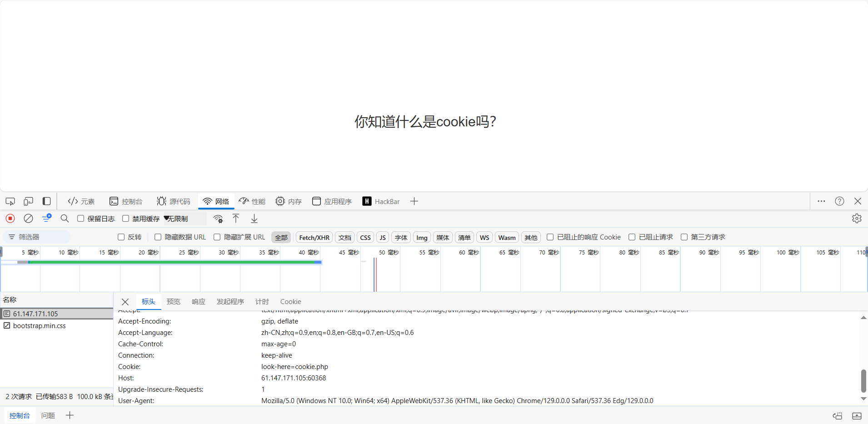Check Hide extension URLs (隐藏扩展 URL)
The height and width of the screenshot is (424, 868).
tap(217, 237)
